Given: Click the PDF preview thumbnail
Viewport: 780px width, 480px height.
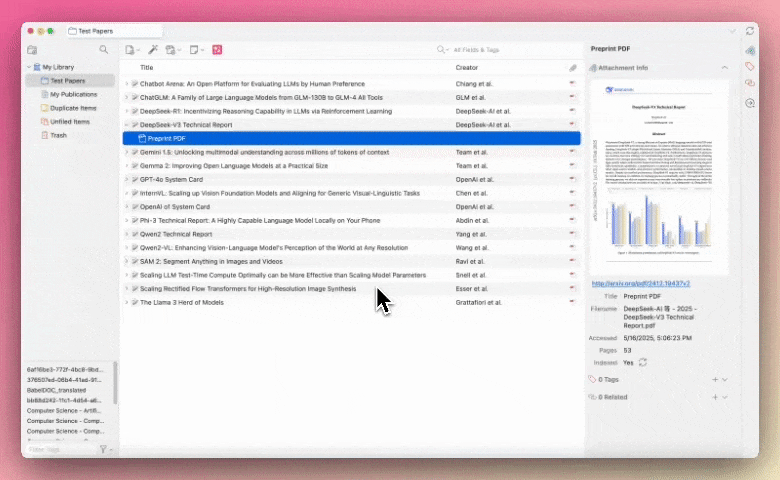Looking at the screenshot, I should click(659, 177).
